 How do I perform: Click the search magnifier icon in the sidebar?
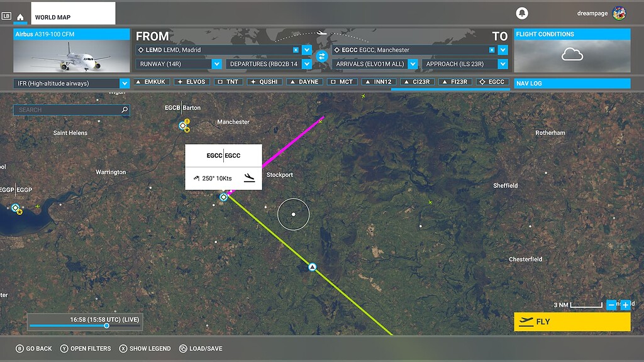point(123,109)
